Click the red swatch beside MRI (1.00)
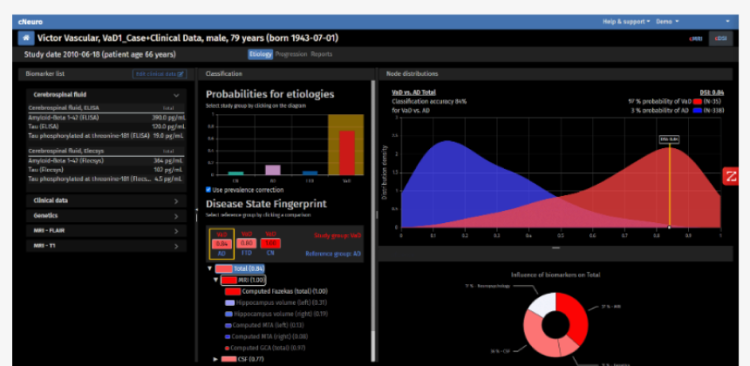Viewport: 750px width, 366px height. click(229, 280)
